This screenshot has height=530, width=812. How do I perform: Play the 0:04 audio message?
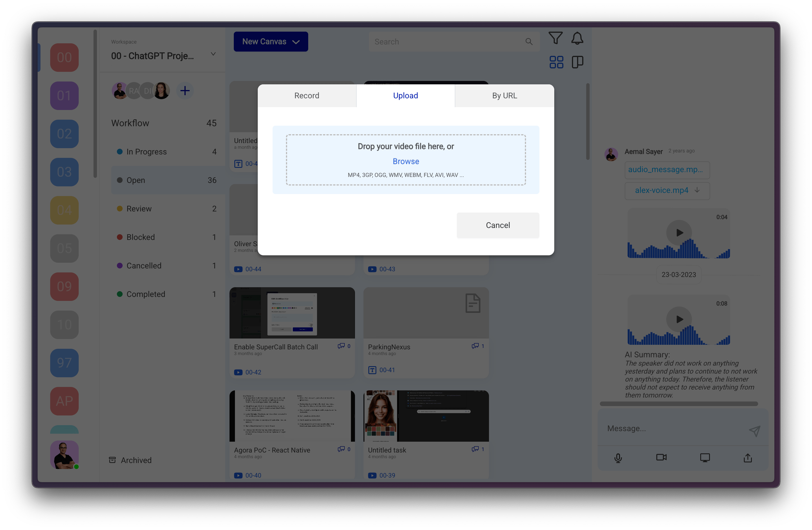(679, 233)
